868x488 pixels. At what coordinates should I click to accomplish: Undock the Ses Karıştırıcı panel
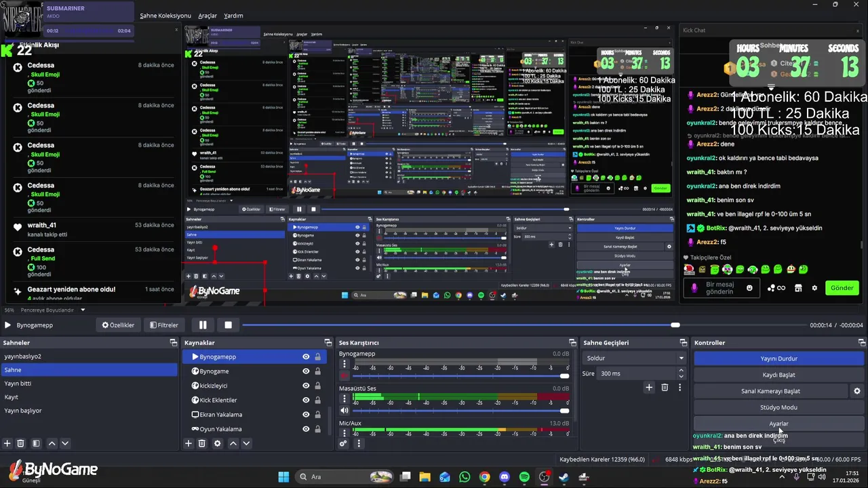(x=573, y=343)
